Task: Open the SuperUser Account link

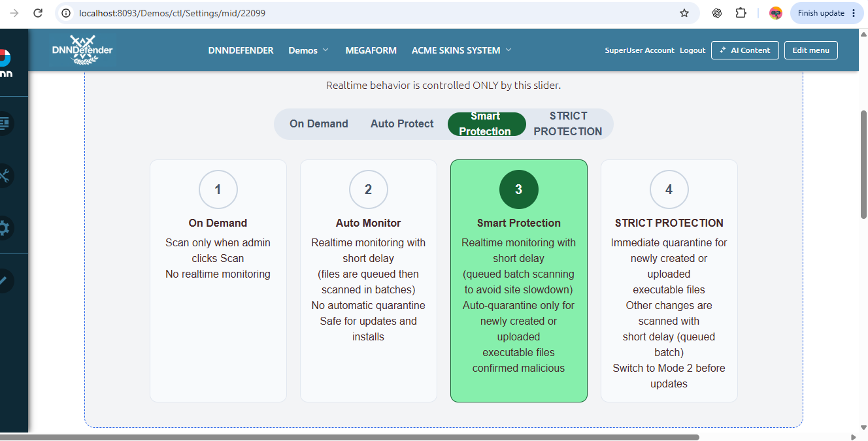Action: coord(639,50)
